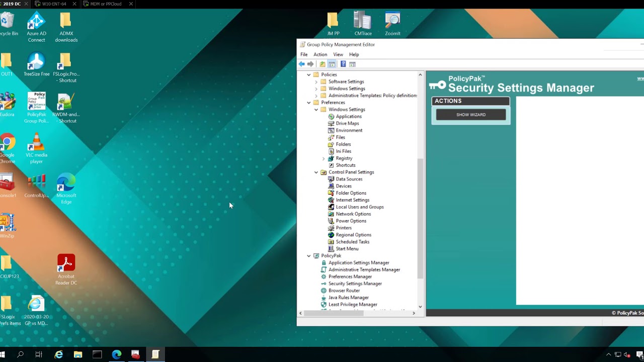Open Help via the blue question-mark toolbar icon
The height and width of the screenshot is (362, 644).
point(343,64)
